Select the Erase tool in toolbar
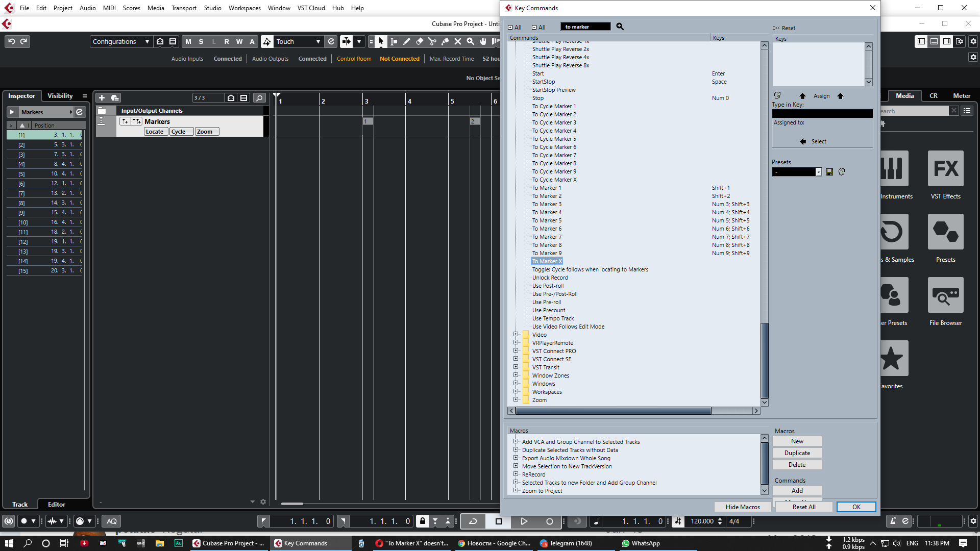This screenshot has width=980, height=551. point(419,42)
